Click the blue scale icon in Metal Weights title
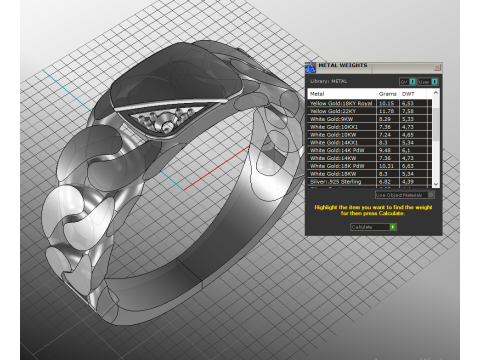Image resolution: width=480 pixels, height=360 pixels. click(x=310, y=67)
